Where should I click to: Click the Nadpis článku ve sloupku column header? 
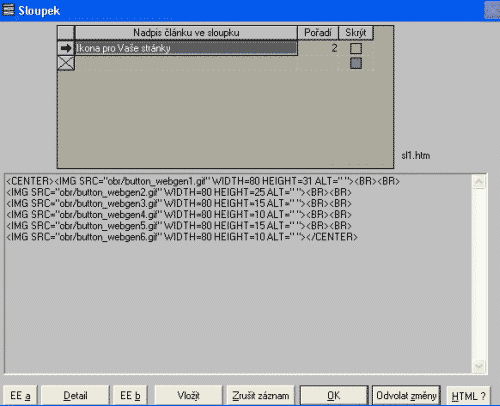click(186, 33)
